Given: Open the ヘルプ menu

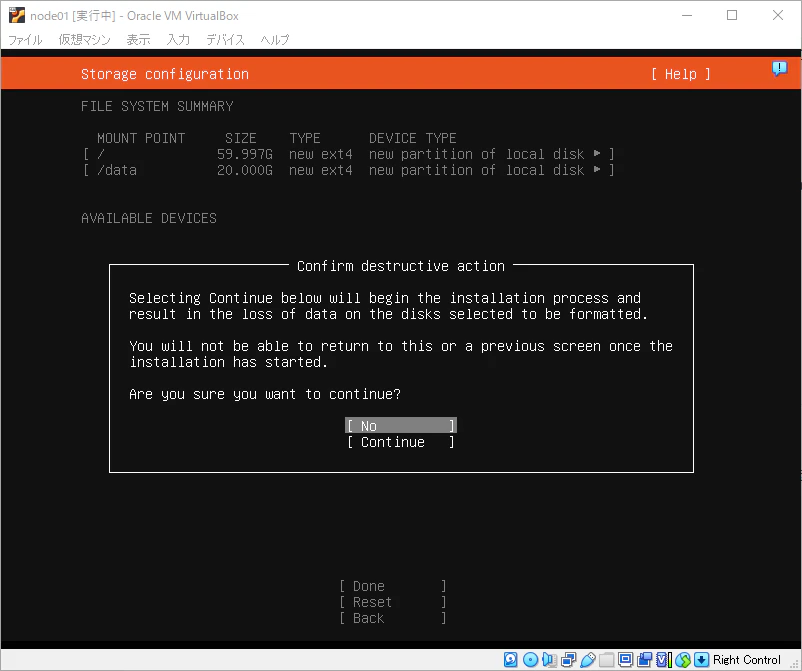Looking at the screenshot, I should (275, 39).
